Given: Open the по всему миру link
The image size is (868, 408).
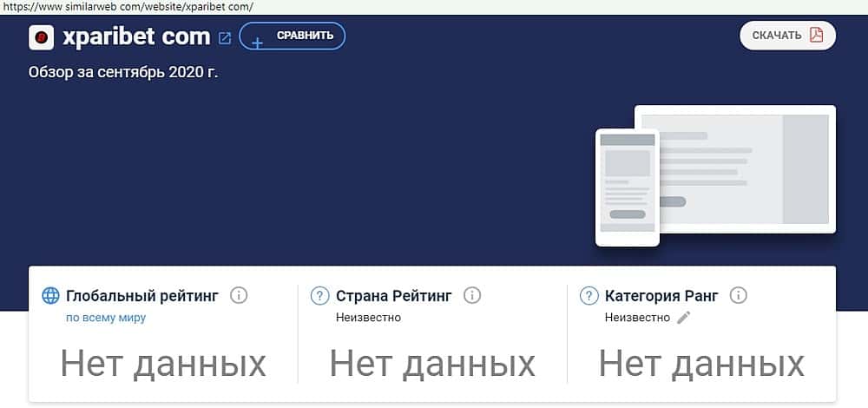Looking at the screenshot, I should tap(106, 319).
